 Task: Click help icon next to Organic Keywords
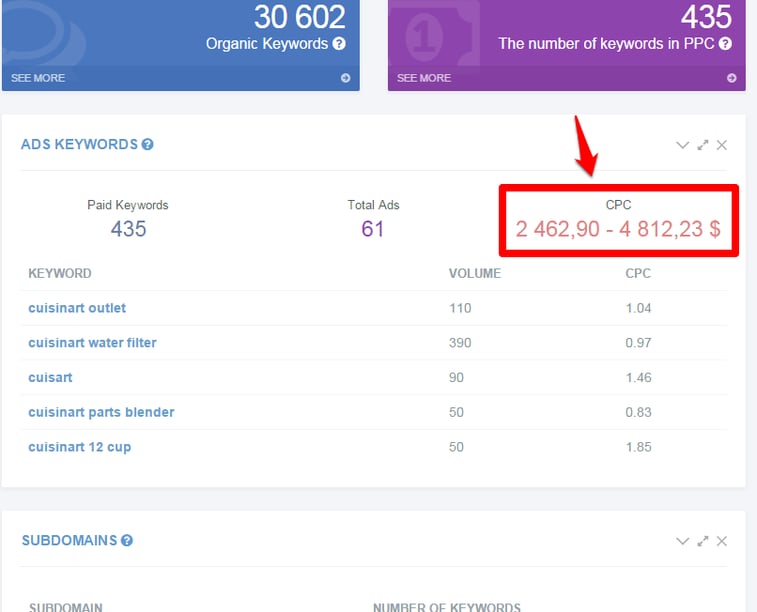coord(339,44)
